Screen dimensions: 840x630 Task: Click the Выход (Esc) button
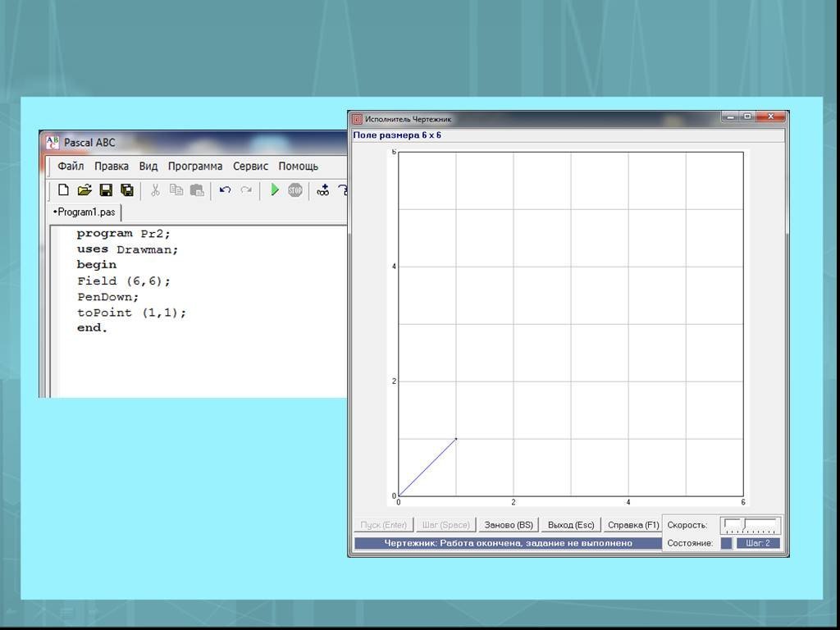click(571, 525)
